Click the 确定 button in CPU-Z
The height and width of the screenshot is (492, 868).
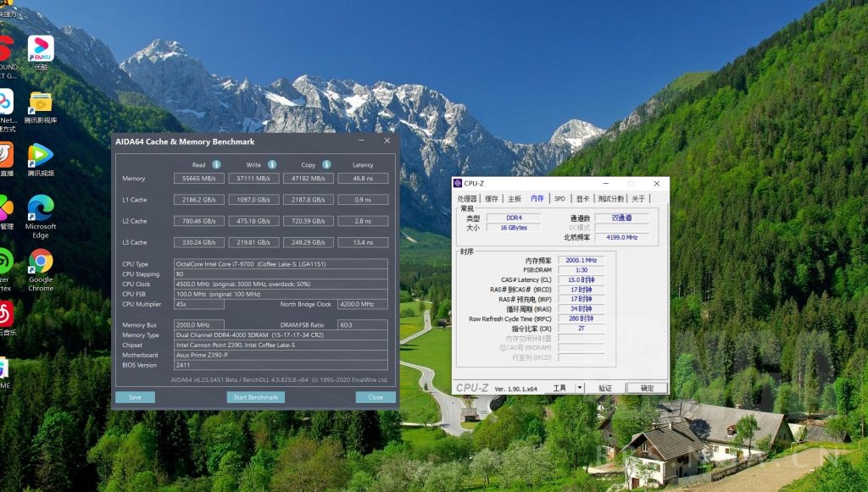(x=647, y=388)
